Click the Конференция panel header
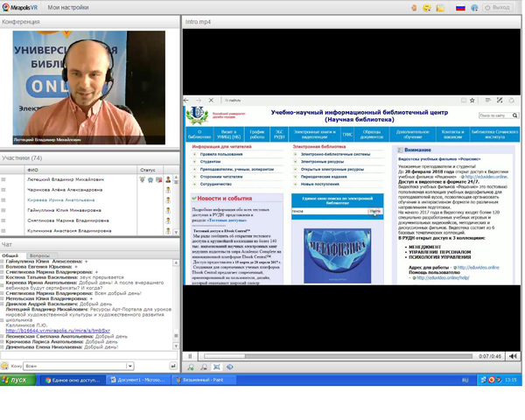Image resolution: width=525 pixels, height=420 pixels. point(90,22)
